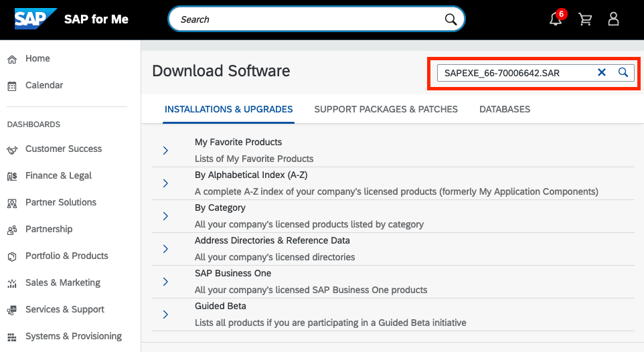Expand the By Category row

point(165,216)
